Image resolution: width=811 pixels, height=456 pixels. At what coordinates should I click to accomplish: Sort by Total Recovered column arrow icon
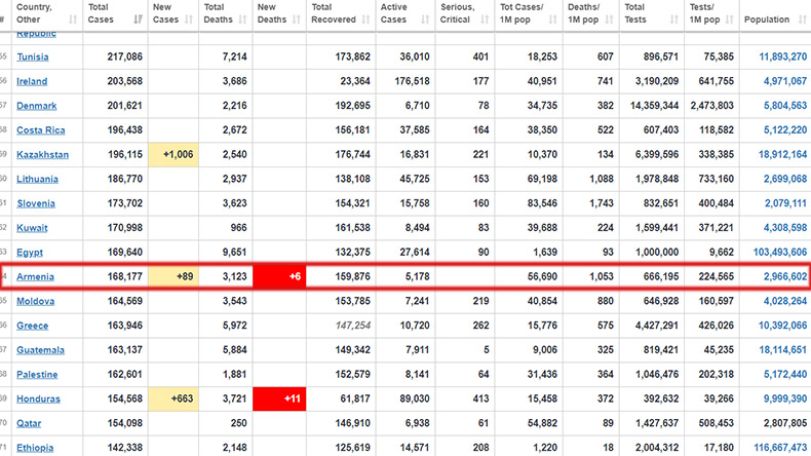[366, 20]
